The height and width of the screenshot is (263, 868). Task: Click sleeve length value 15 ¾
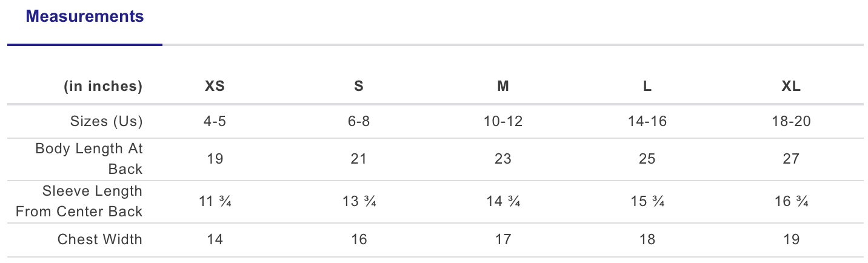tap(647, 201)
